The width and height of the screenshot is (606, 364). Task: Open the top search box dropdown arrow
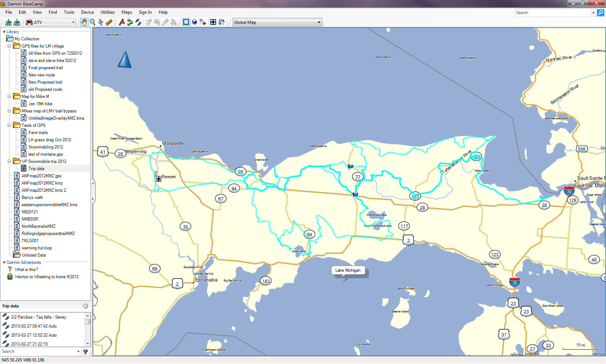593,13
